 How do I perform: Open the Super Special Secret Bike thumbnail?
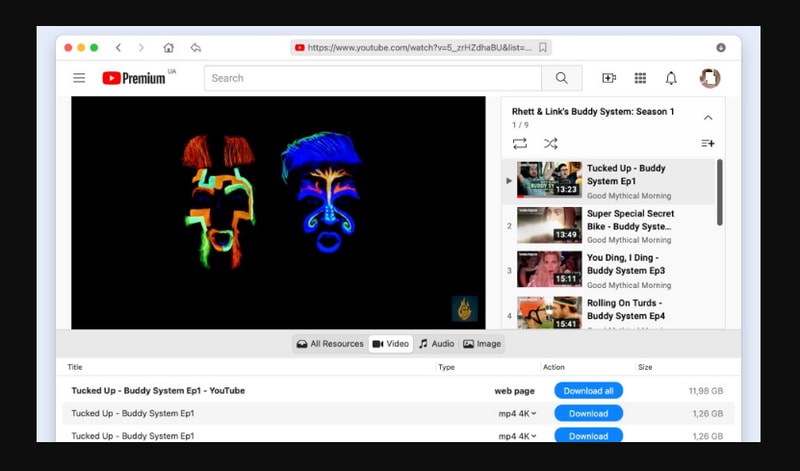coord(549,225)
